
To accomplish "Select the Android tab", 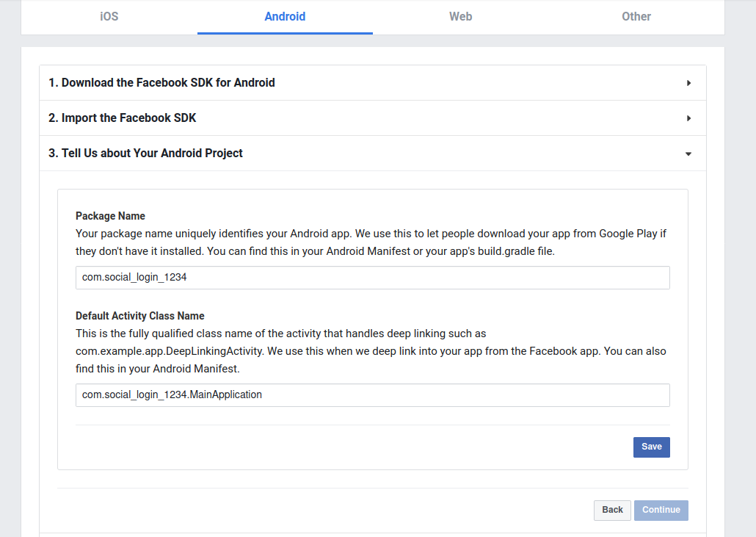I will point(285,16).
